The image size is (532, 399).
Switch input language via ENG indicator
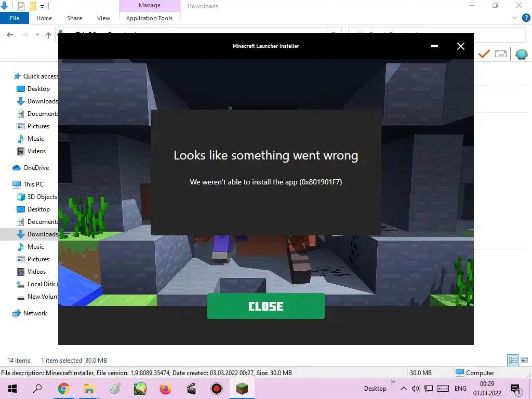pos(460,389)
